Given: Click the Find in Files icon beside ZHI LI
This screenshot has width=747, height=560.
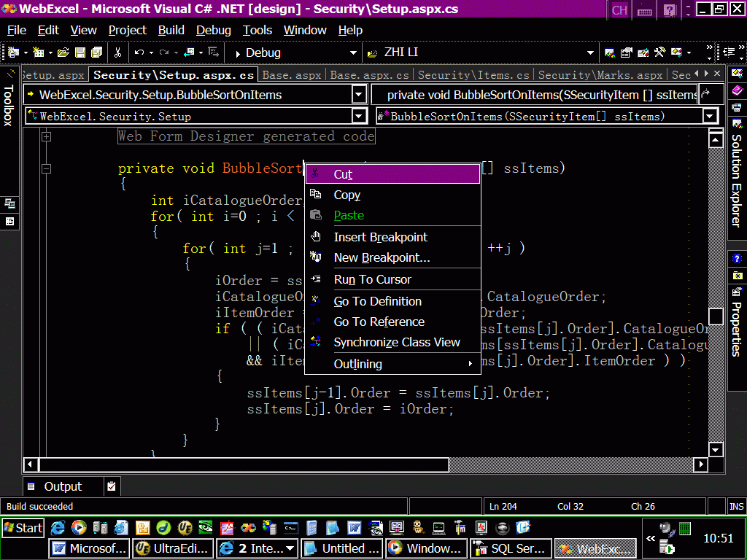Looking at the screenshot, I should [373, 53].
